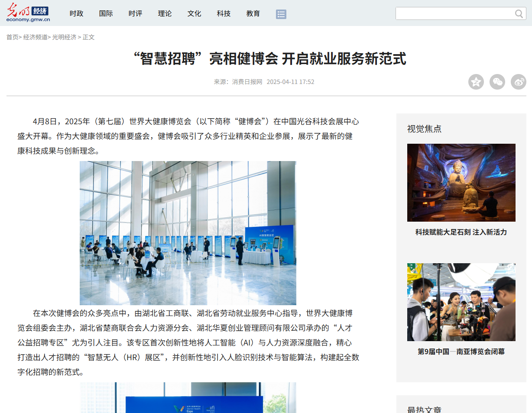The height and width of the screenshot is (413, 532).
Task: Open the 国际 navigation item
Action: point(106,13)
